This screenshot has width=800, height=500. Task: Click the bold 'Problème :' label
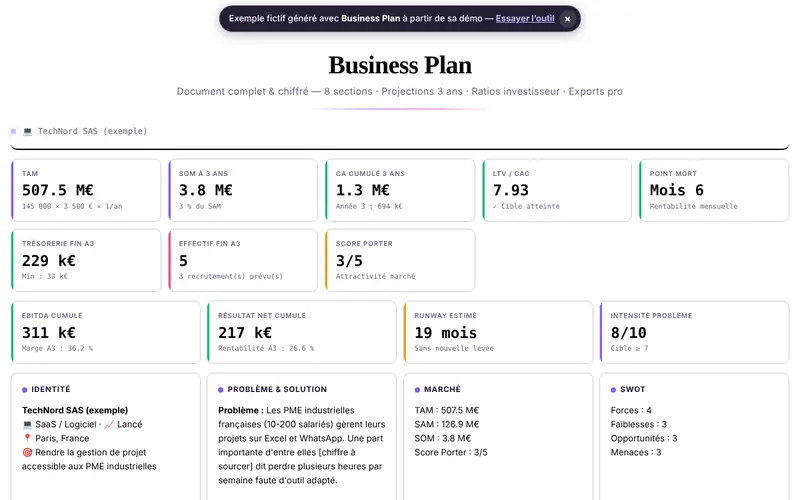(x=241, y=410)
